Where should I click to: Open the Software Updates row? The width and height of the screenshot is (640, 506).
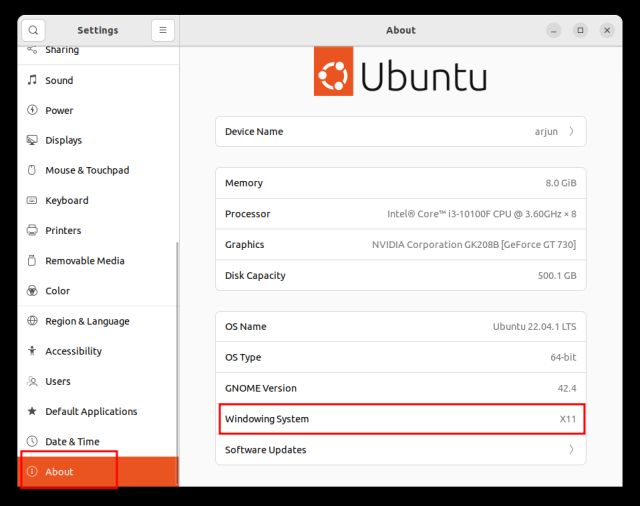[401, 449]
